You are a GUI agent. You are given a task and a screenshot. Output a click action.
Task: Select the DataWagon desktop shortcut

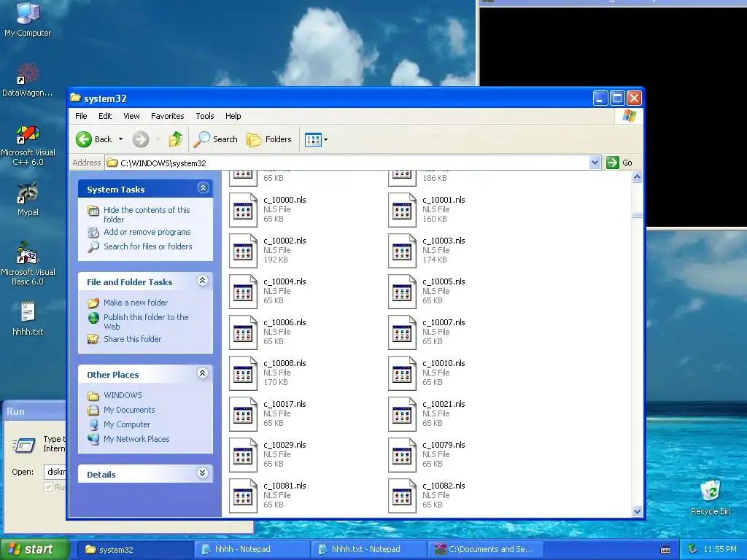tap(28, 80)
